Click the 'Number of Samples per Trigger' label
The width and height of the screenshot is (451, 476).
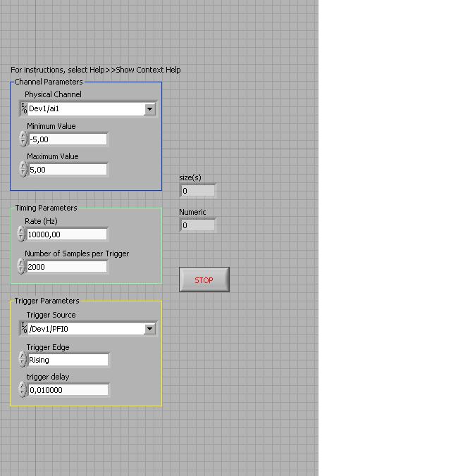(77, 253)
